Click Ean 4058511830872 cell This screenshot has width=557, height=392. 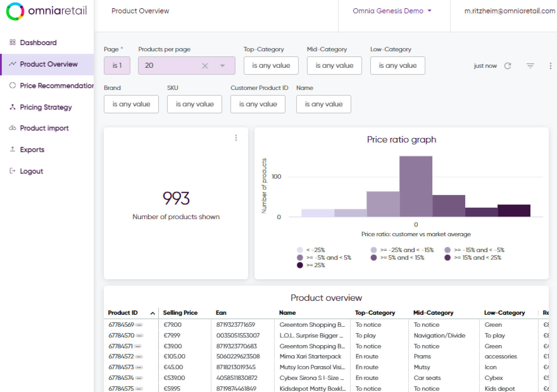click(x=237, y=378)
